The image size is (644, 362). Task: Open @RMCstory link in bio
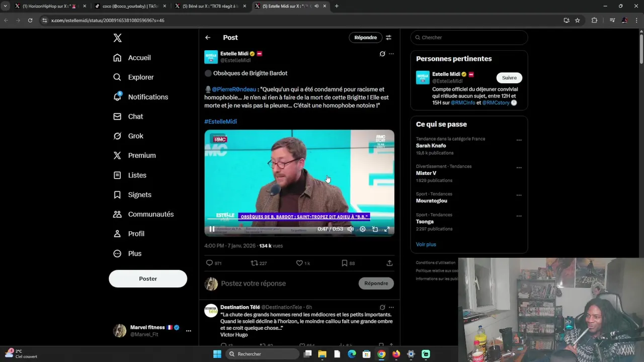tap(496, 103)
